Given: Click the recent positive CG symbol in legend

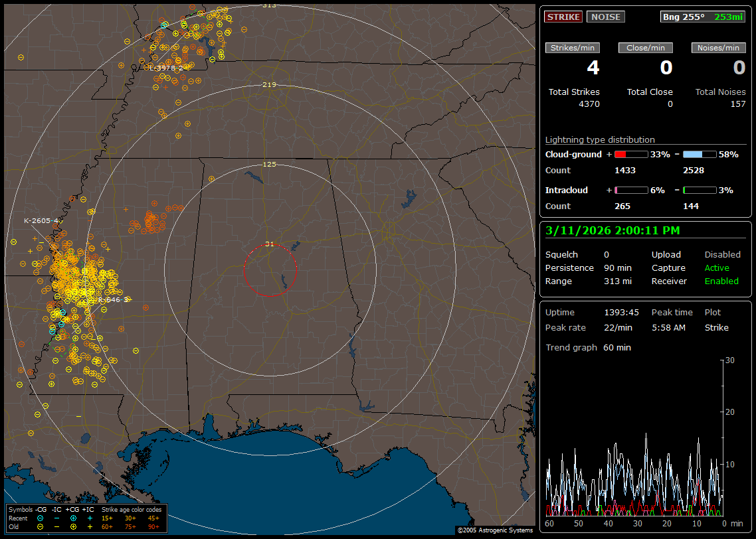Looking at the screenshot, I should [x=73, y=518].
